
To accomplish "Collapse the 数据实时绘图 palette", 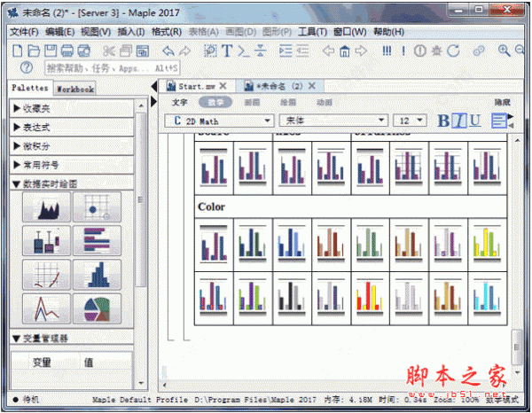I will pos(72,184).
